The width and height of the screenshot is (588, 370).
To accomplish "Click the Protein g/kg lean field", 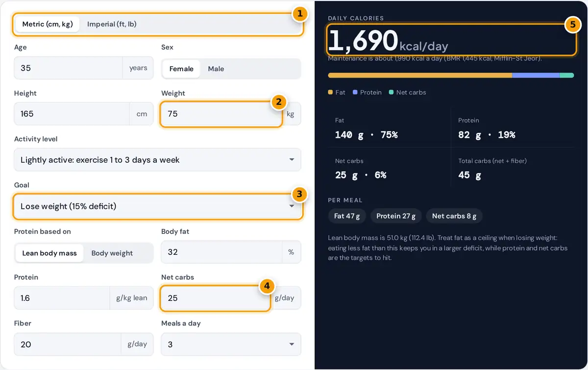I will (62, 298).
